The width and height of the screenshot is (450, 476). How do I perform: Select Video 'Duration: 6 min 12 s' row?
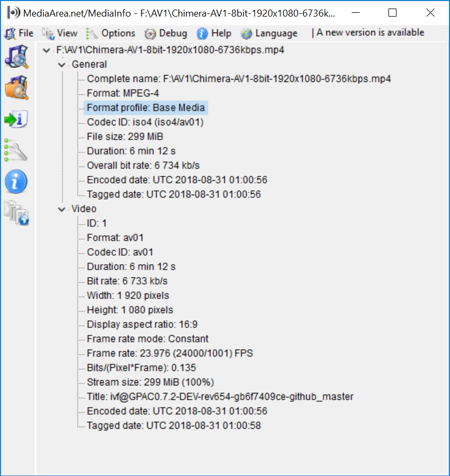[x=131, y=267]
